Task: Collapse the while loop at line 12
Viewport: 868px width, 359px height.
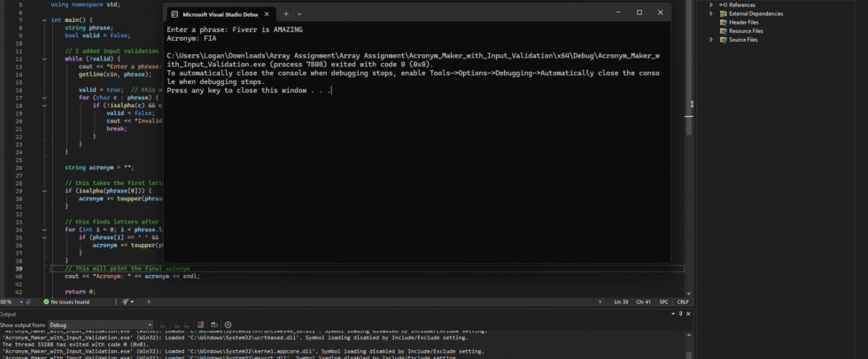Action: (x=44, y=59)
